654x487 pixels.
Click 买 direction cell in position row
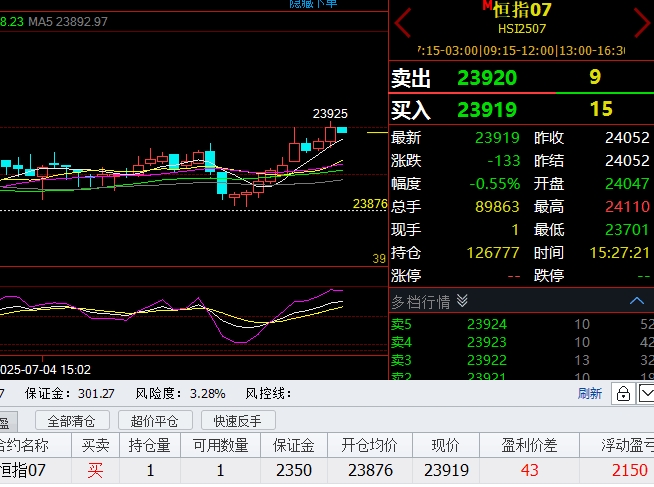point(96,470)
